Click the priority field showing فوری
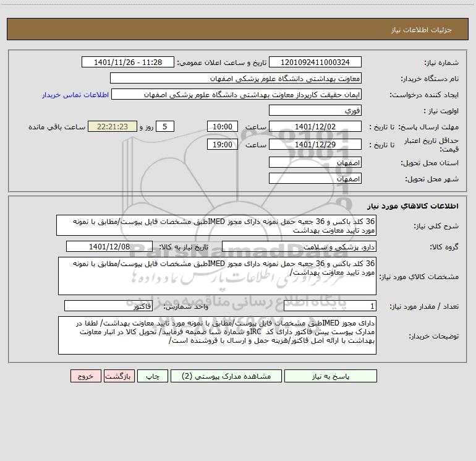476x461 pixels. click(315, 110)
